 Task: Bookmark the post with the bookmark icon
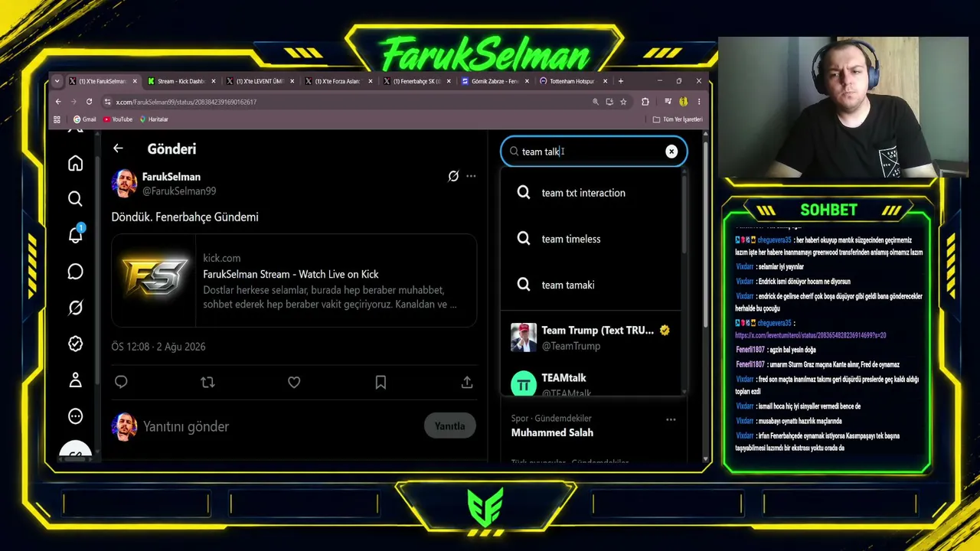click(381, 382)
